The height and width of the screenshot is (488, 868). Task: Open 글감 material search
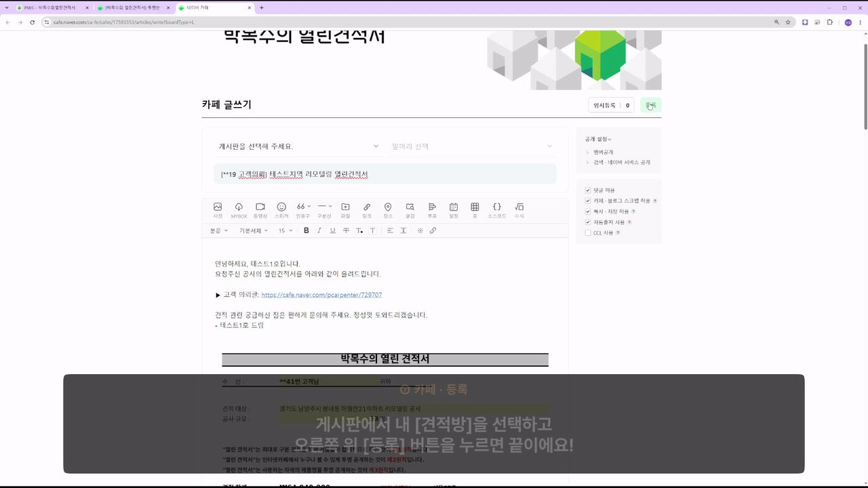point(410,210)
